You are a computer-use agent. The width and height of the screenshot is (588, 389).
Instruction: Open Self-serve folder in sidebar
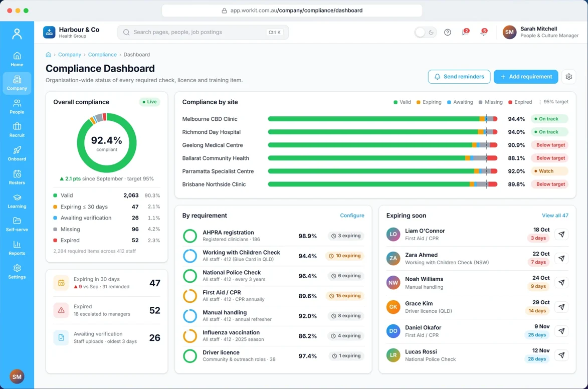(17, 224)
